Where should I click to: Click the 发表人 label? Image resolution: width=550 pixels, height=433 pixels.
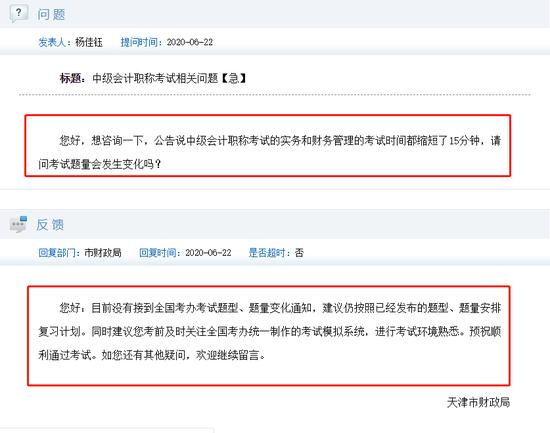52,42
